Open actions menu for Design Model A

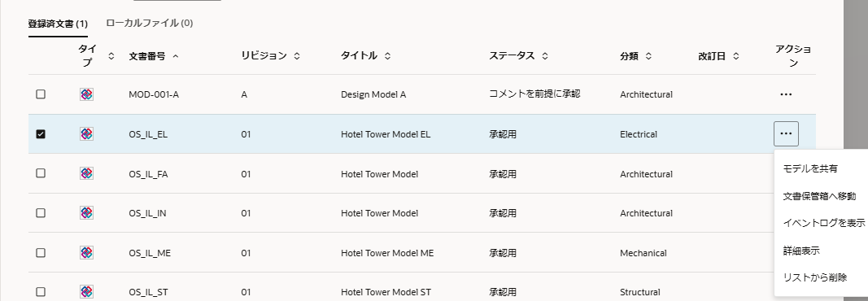coord(786,94)
